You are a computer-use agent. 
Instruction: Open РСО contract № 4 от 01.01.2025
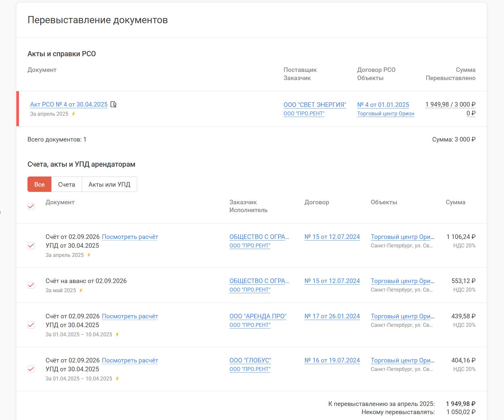tap(383, 105)
